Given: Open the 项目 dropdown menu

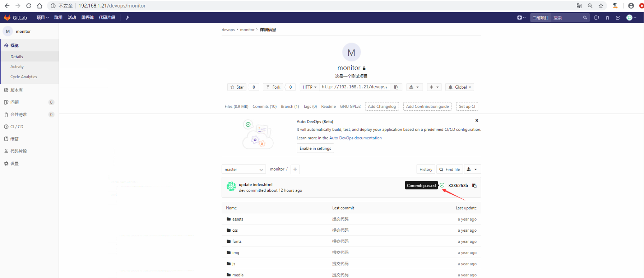Looking at the screenshot, I should pyautogui.click(x=42, y=18).
